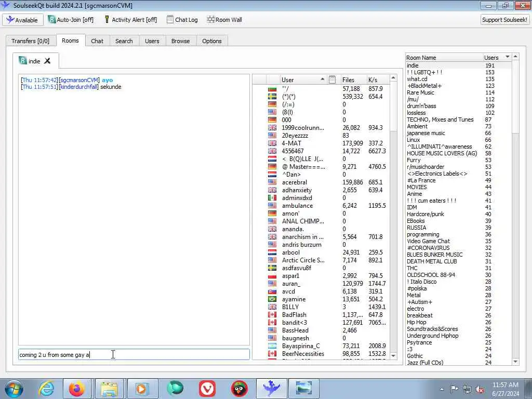Open the drum'n'bass room
This screenshot has height=399, width=532.
[421, 106]
